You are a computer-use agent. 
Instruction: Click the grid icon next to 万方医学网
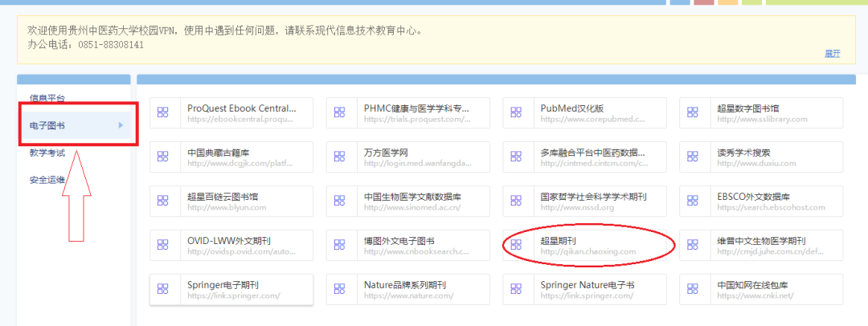[339, 157]
